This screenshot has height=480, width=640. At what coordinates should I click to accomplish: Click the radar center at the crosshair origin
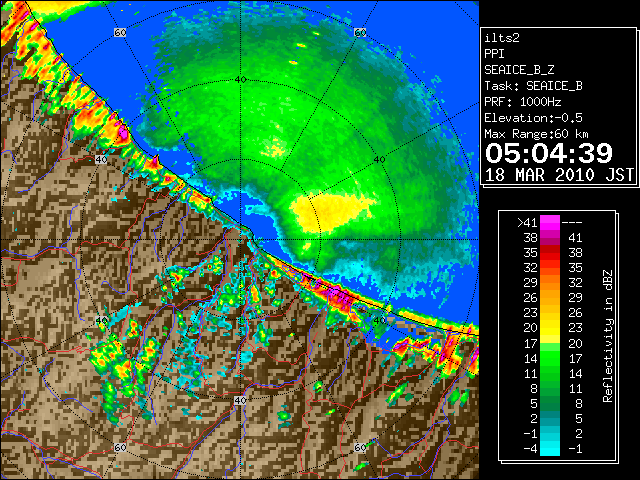tap(240, 240)
